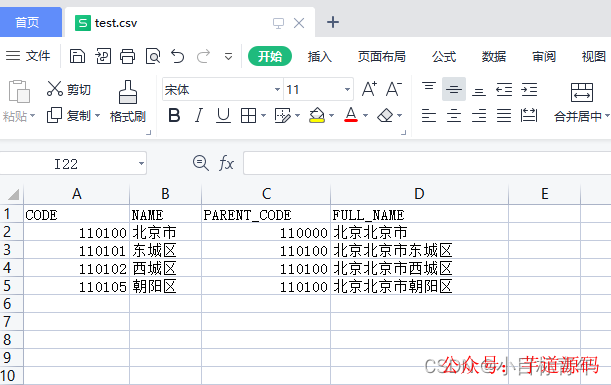Center text horizontally
Viewport: 611px width, 385px height.
click(x=454, y=116)
